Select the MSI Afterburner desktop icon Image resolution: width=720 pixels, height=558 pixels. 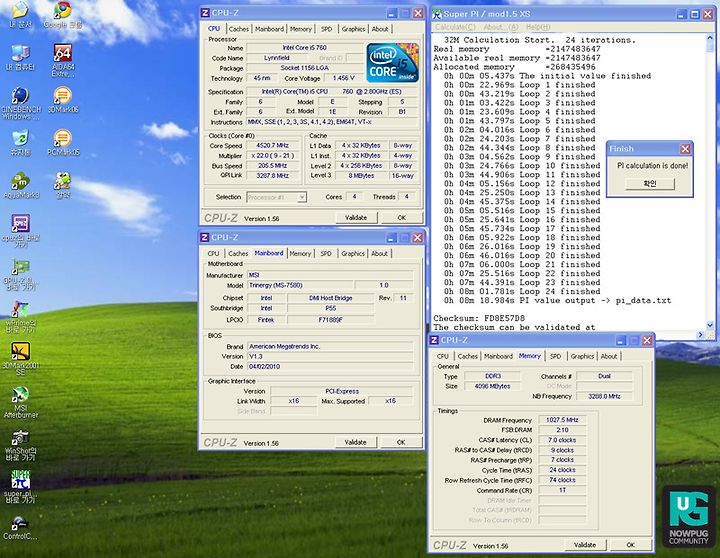pyautogui.click(x=21, y=402)
